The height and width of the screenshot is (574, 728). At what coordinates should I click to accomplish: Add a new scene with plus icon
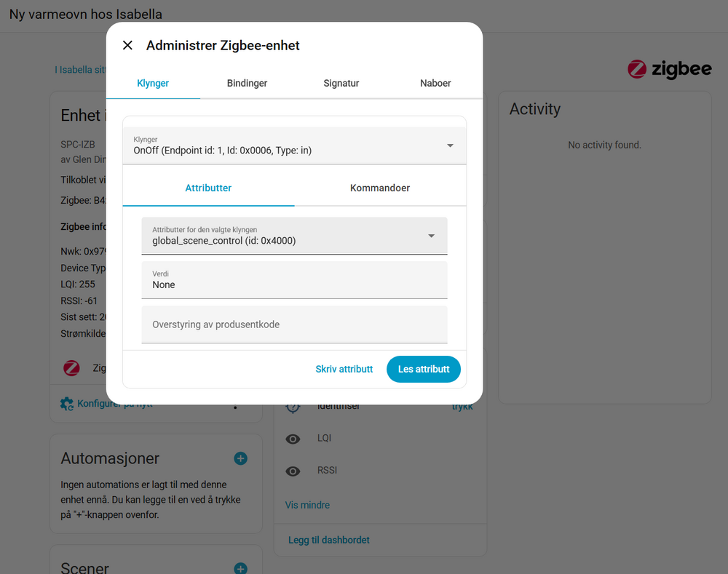240,568
